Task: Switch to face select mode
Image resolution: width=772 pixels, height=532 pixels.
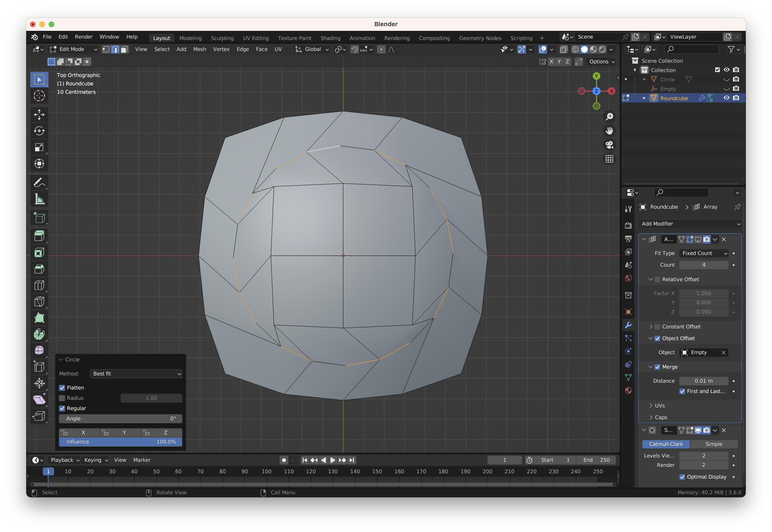Action: pos(124,49)
